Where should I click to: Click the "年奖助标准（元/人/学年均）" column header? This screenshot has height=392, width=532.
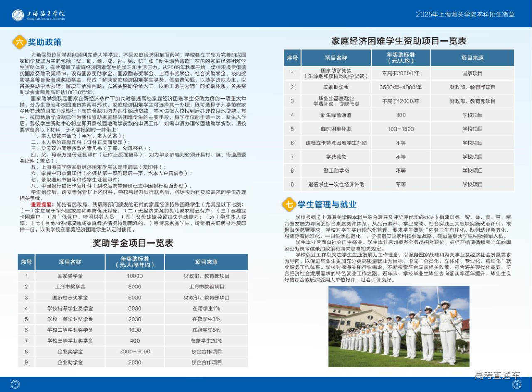click(x=135, y=262)
